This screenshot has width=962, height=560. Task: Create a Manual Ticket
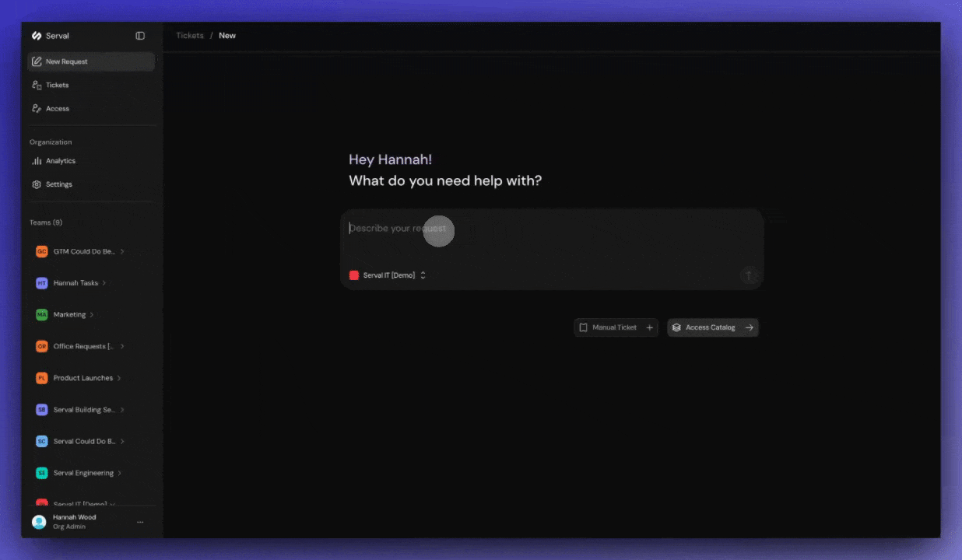click(x=616, y=327)
